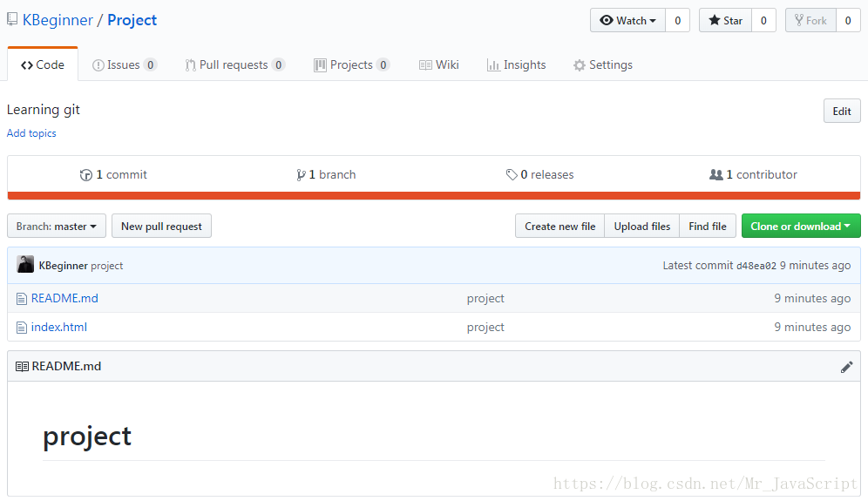Switch to the Issues tab
The image size is (868, 501).
coord(125,64)
